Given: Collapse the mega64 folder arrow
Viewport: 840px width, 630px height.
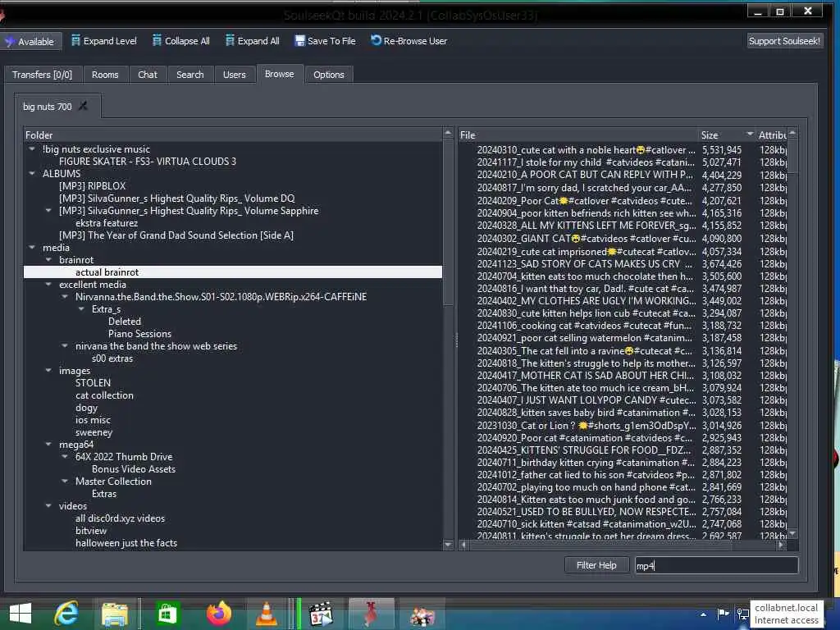Looking at the screenshot, I should [48, 445].
